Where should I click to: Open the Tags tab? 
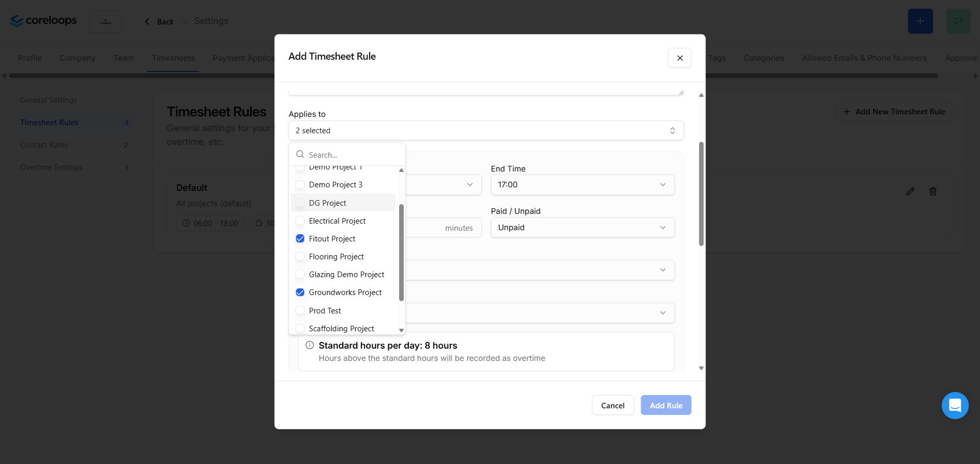[x=717, y=58]
